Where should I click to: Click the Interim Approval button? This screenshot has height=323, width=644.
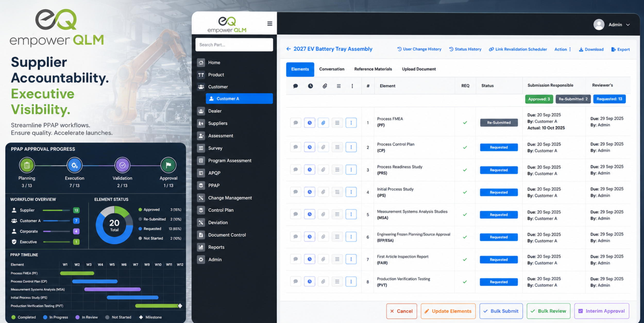(602, 311)
